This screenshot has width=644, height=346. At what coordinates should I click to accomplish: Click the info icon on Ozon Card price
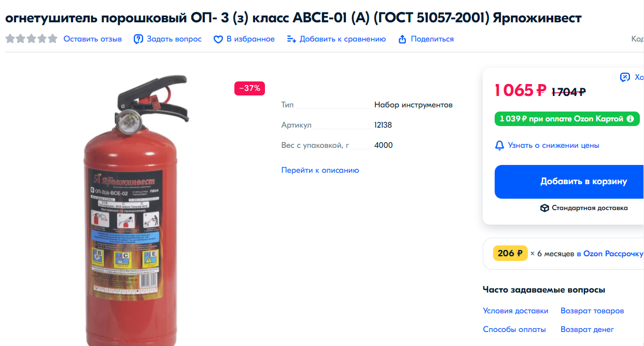631,119
